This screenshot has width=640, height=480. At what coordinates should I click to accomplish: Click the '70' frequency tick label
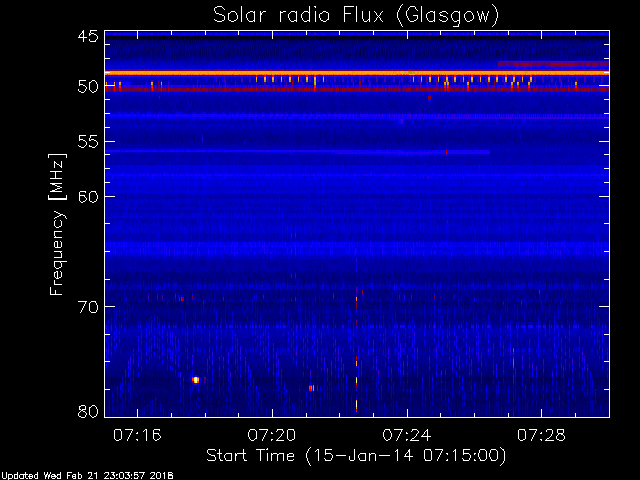coord(88,307)
